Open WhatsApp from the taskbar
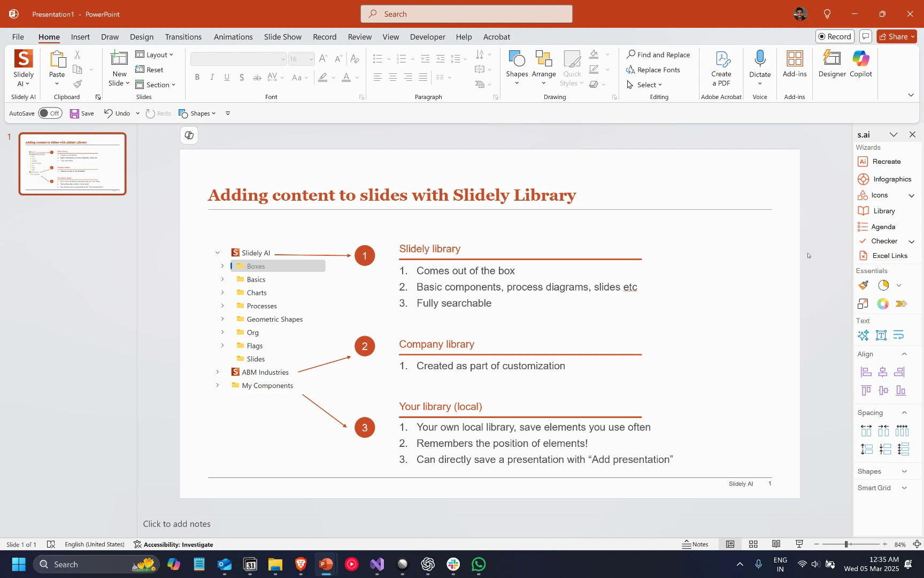Viewport: 924px width, 578px height. coord(479,564)
